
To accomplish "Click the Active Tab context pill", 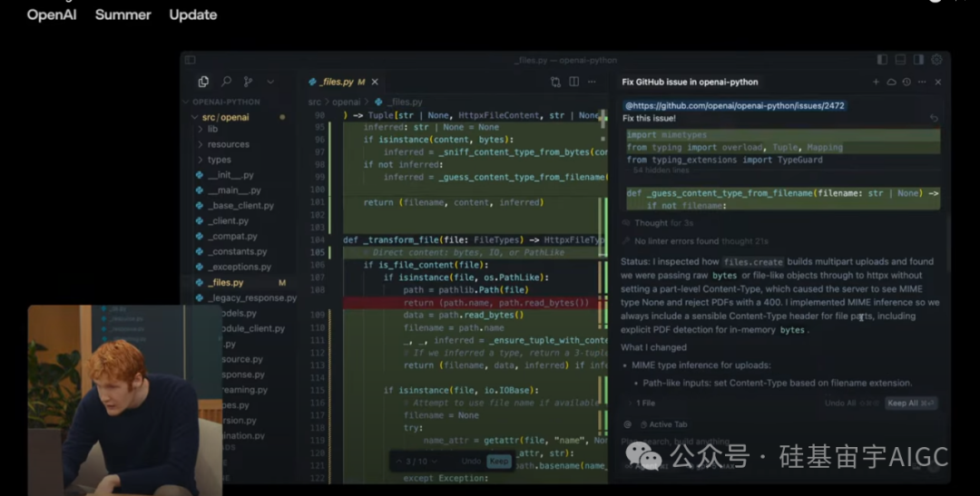I will click(663, 424).
